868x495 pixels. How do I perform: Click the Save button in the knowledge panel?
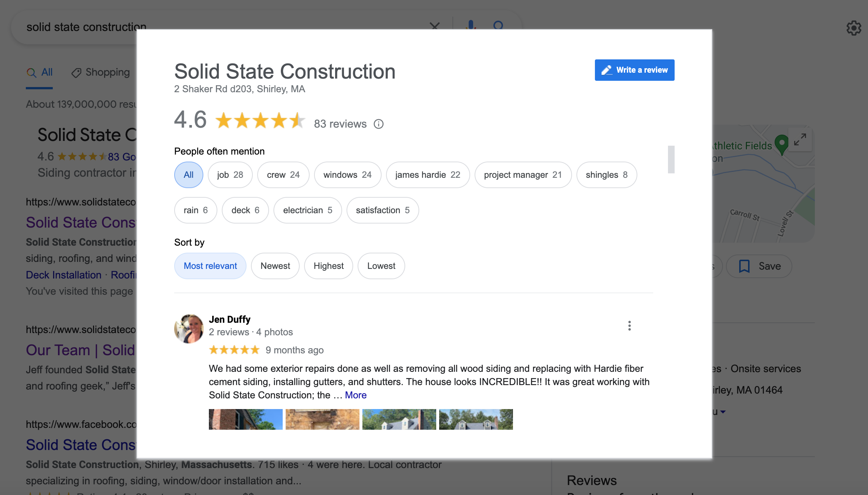click(x=759, y=266)
